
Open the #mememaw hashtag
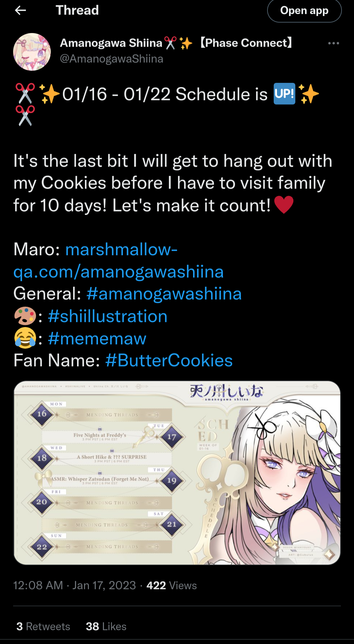click(97, 339)
